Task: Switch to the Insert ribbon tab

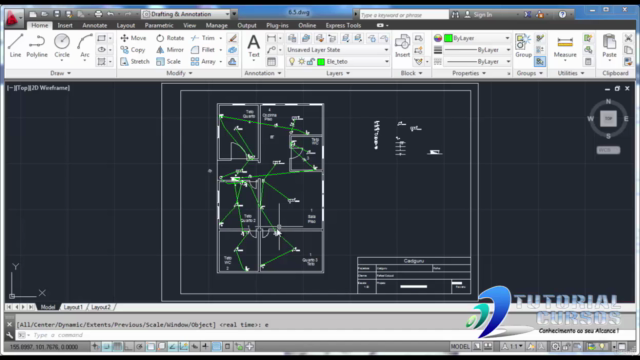Action: pos(65,25)
